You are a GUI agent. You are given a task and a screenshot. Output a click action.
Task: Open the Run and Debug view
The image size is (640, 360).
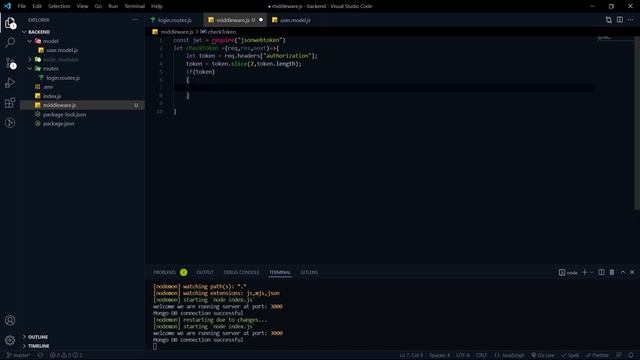tap(10, 82)
